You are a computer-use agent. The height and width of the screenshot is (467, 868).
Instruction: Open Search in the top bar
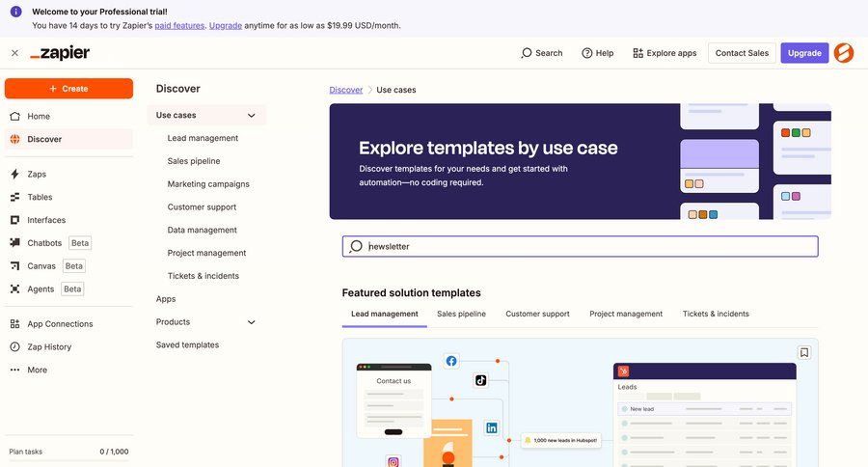(541, 53)
